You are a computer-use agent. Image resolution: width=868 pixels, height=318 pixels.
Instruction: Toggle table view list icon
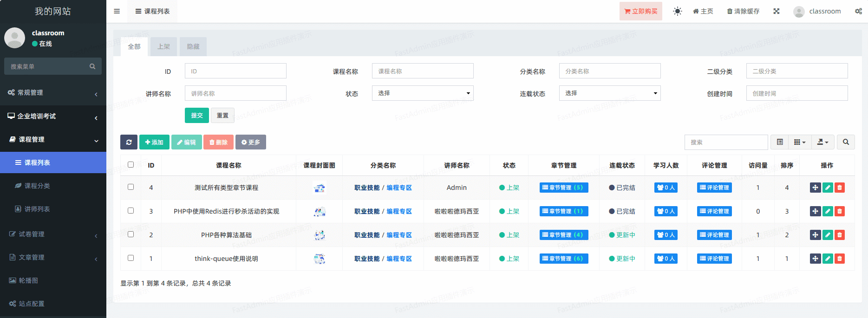[780, 142]
